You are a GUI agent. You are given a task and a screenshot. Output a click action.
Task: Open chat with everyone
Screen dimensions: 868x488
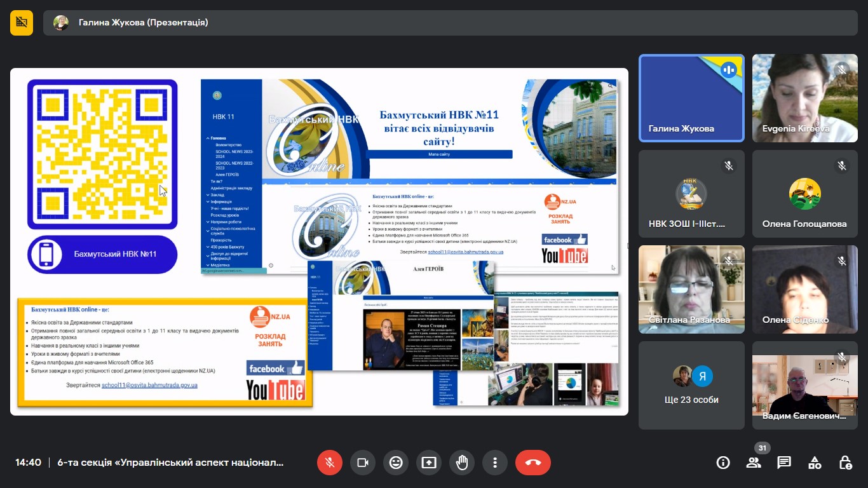coord(784,463)
